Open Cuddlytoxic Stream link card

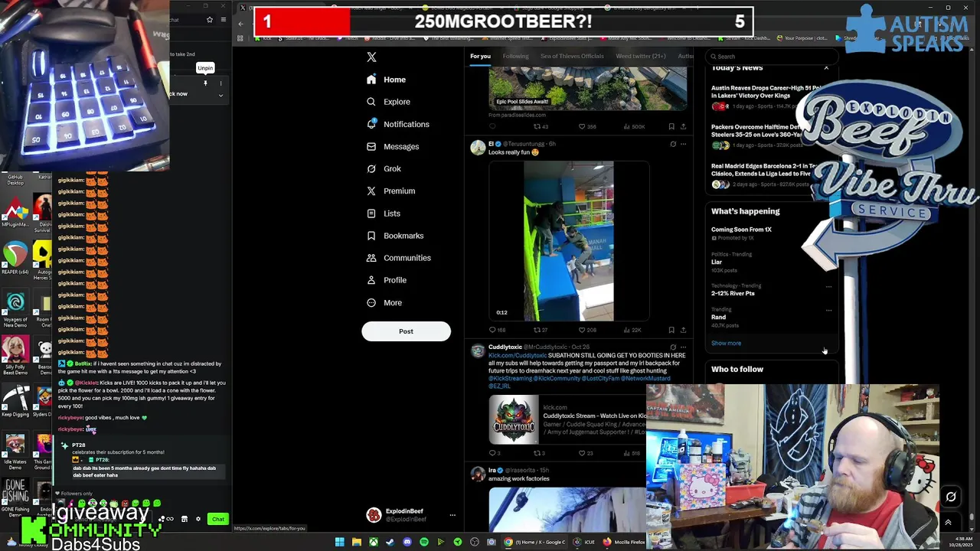pos(567,419)
